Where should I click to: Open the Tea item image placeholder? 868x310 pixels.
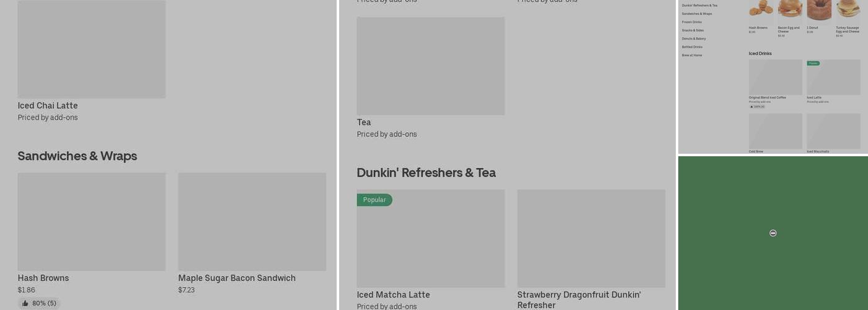[431, 66]
